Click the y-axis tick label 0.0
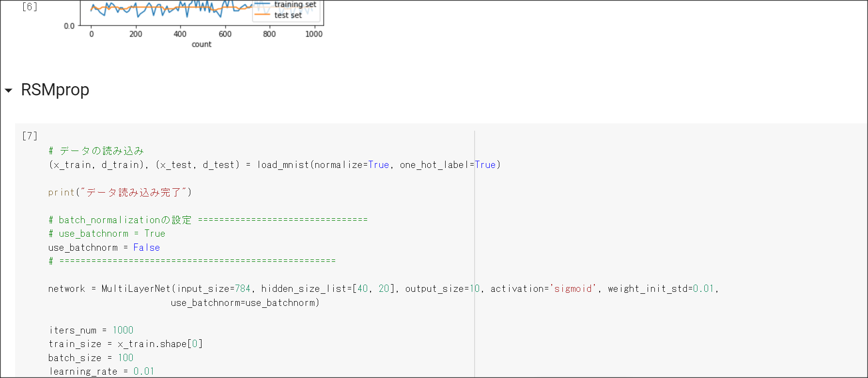Screen dimensions: 868x378 (69, 26)
